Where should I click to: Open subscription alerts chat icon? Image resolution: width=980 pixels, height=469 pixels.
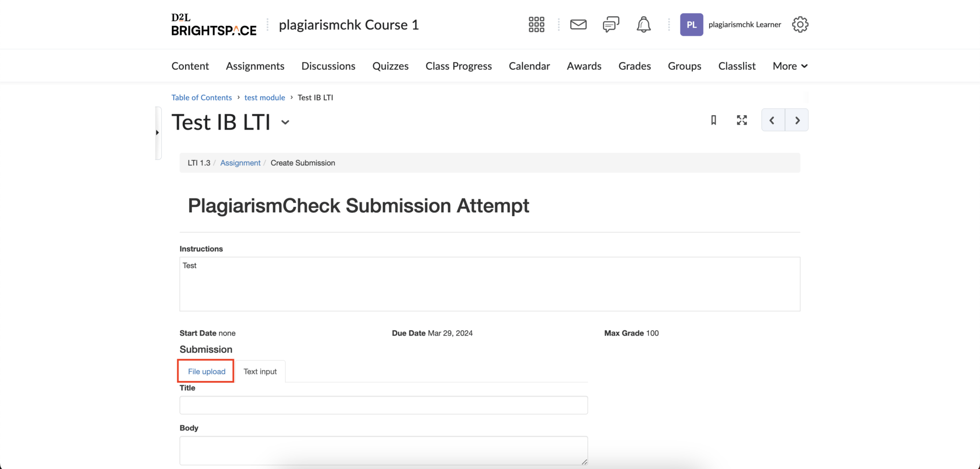tap(611, 24)
